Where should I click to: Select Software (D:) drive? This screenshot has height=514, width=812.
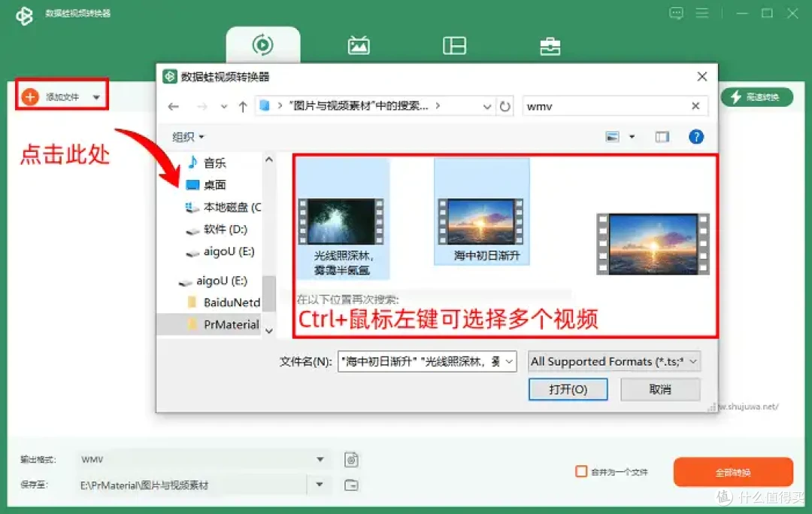tap(217, 229)
